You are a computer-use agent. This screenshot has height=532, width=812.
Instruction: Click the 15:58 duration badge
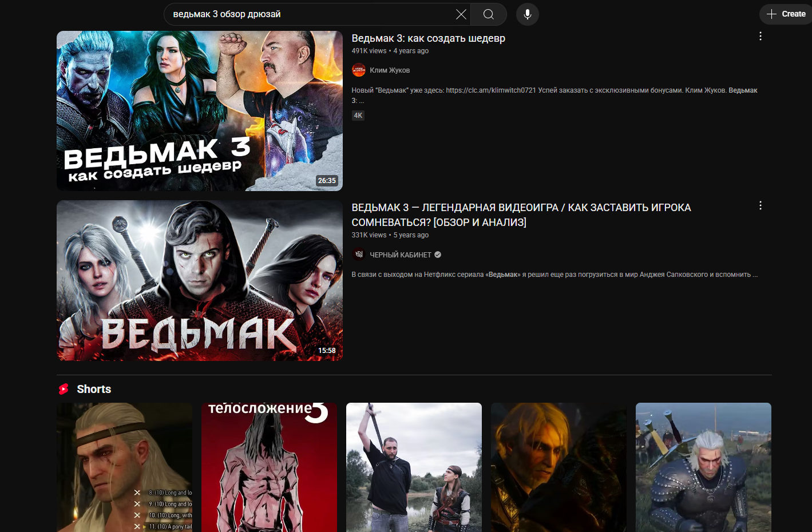tap(327, 351)
